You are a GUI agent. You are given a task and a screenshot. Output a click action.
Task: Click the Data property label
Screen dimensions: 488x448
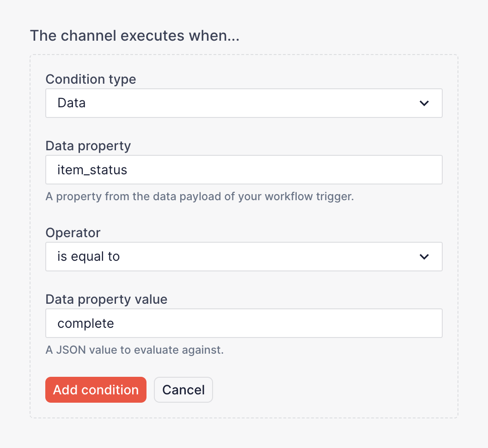pyautogui.click(x=88, y=146)
